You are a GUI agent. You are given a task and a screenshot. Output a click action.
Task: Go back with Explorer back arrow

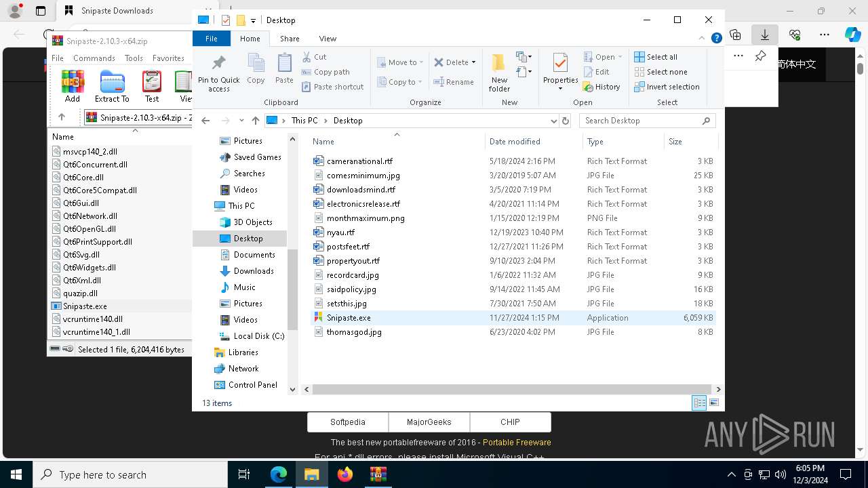tap(205, 121)
